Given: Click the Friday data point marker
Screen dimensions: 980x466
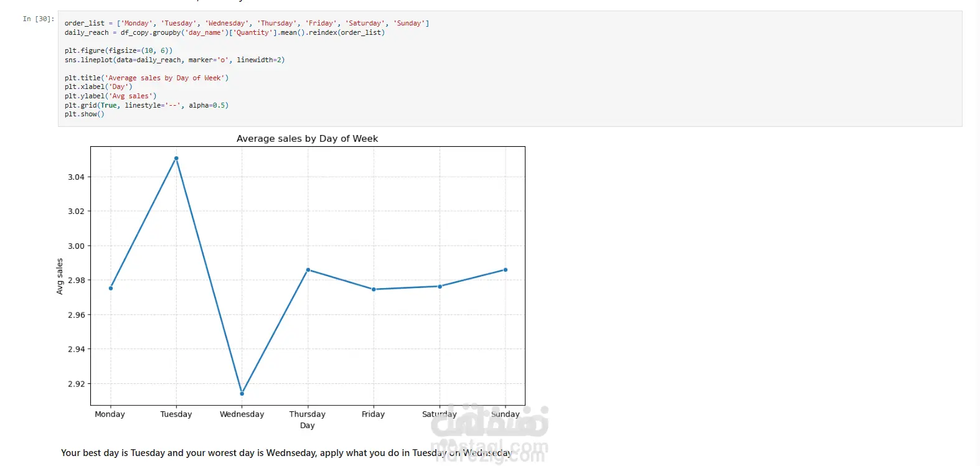Looking at the screenshot, I should pyautogui.click(x=374, y=289).
